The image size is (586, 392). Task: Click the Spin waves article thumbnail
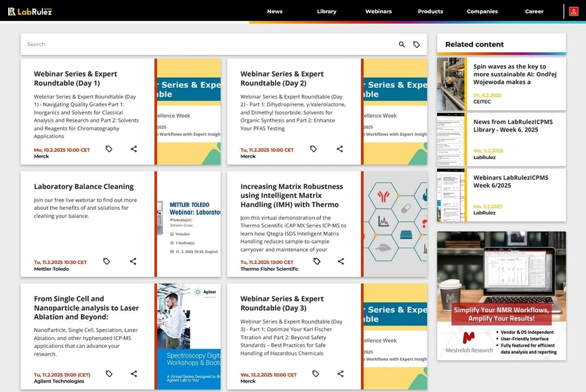click(451, 84)
